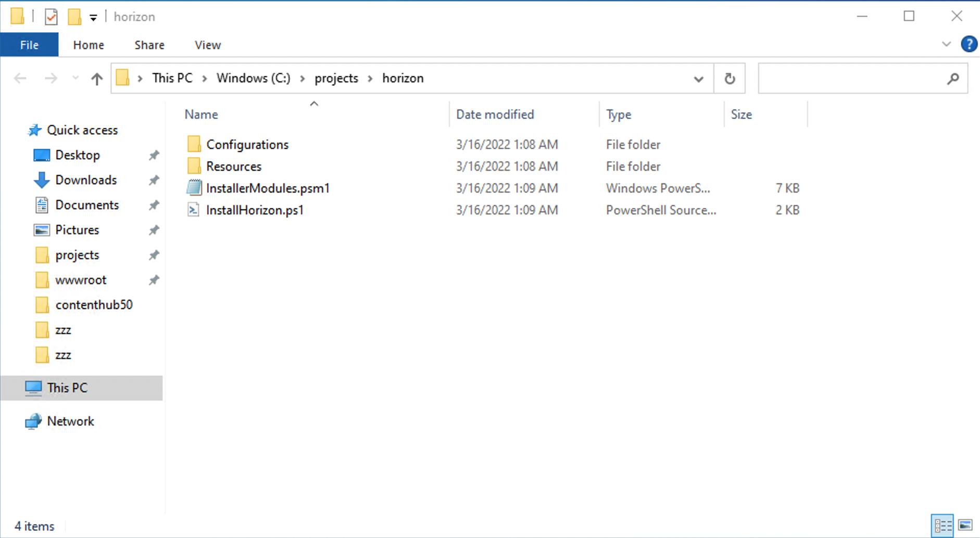Click projects in the address breadcrumb
The image size is (980, 538).
click(336, 78)
